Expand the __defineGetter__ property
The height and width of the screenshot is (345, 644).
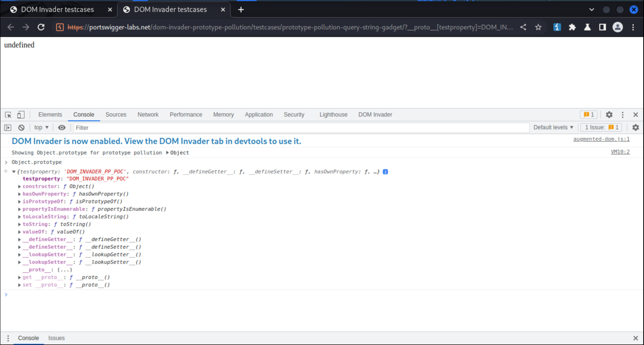[x=19, y=240]
